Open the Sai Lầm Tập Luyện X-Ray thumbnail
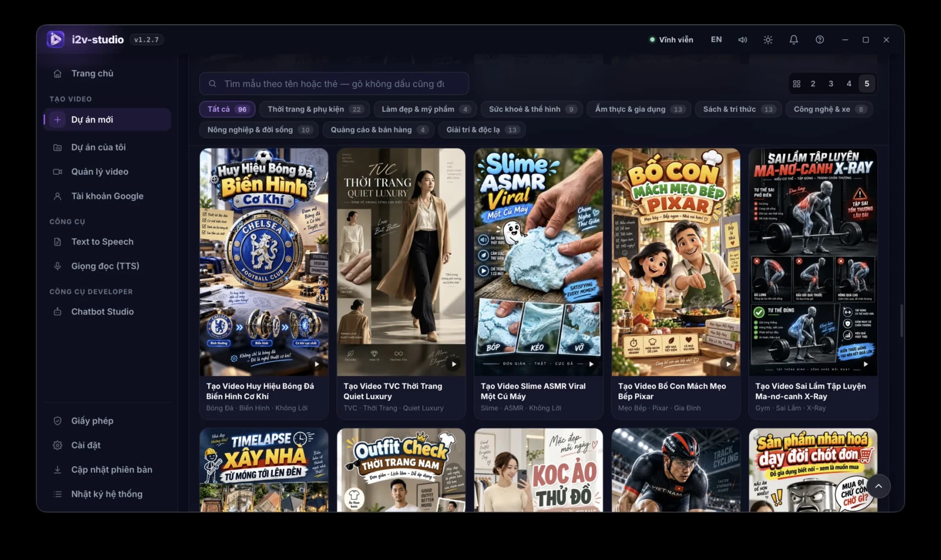Screen dimensions: 941x560 [x=813, y=262]
